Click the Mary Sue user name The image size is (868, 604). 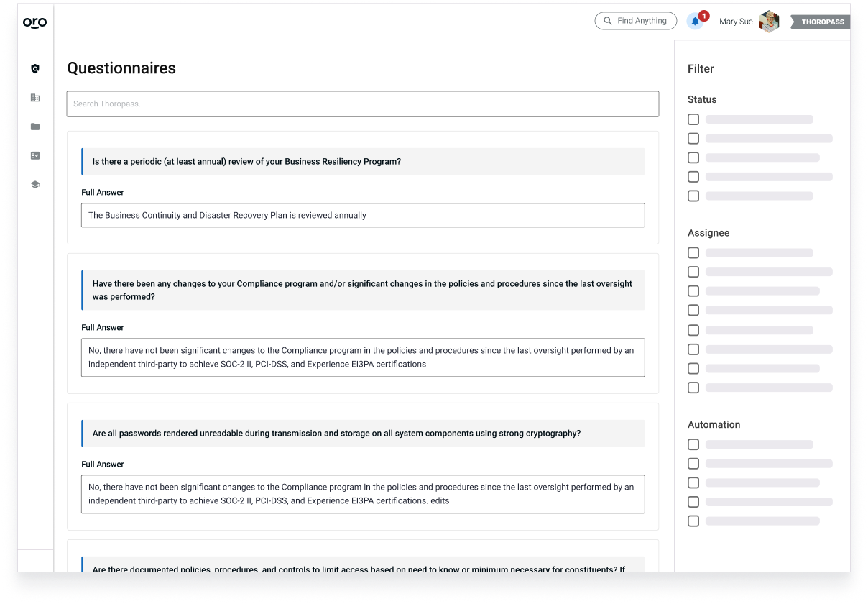tap(736, 22)
